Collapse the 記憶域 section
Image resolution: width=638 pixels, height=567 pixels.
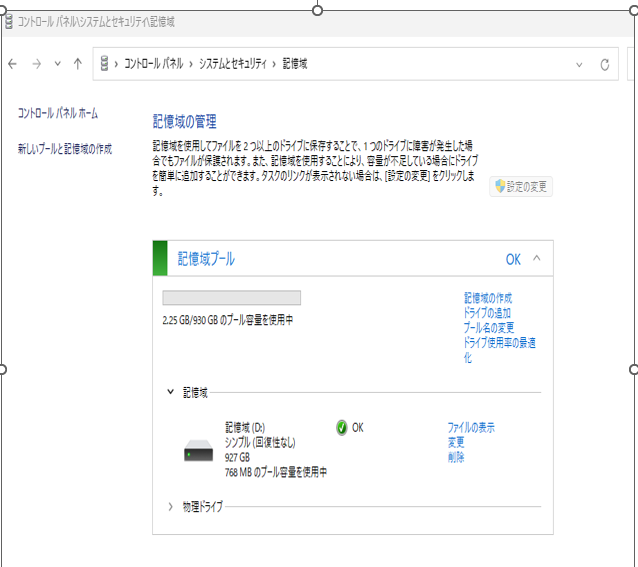(171, 393)
